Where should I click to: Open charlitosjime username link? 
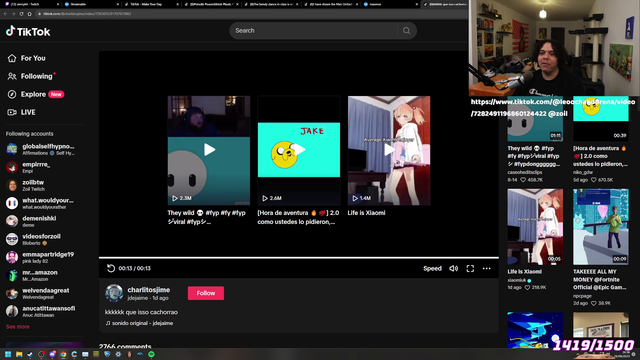tap(149, 290)
